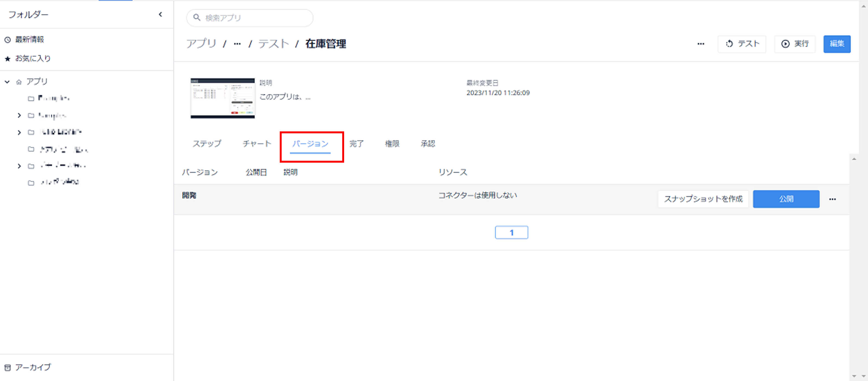Open the app preview thumbnail

pos(222,98)
